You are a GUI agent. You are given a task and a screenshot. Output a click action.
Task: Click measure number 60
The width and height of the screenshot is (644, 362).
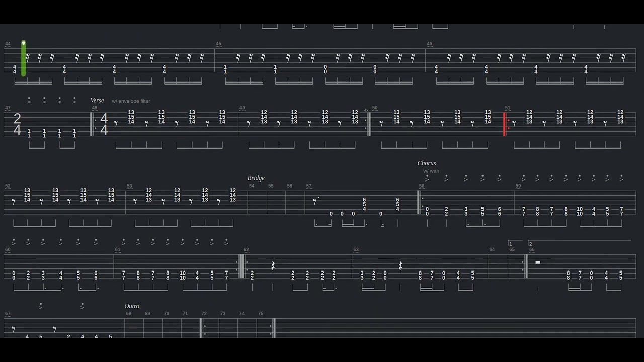[x=8, y=249]
